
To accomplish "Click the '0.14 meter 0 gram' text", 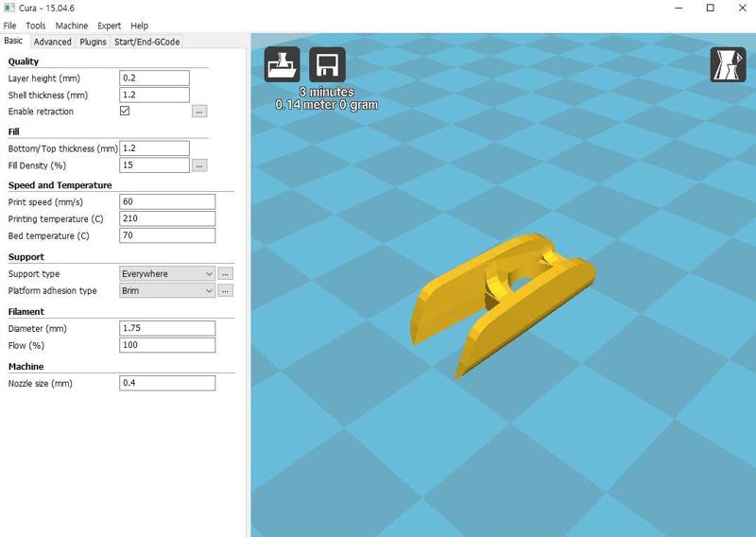I will (326, 105).
